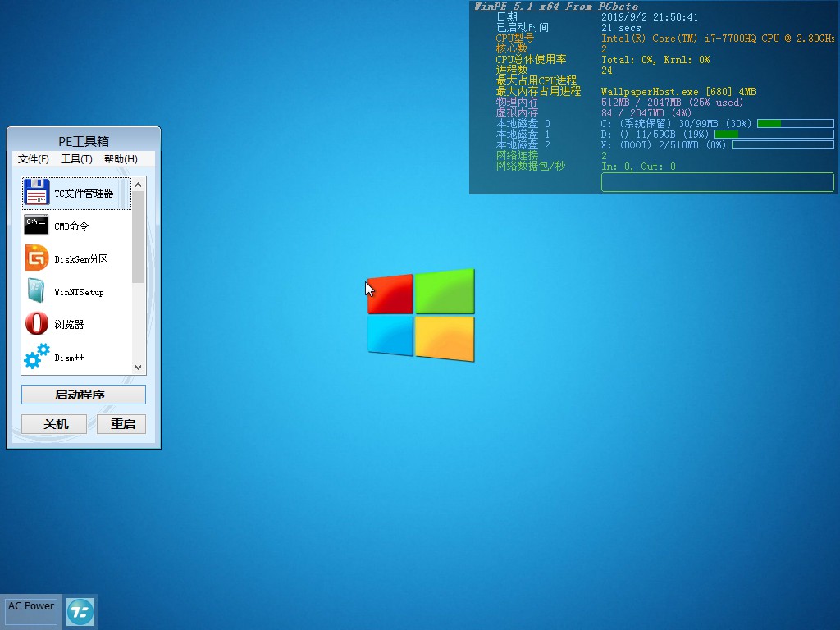
Task: Open the 文件(F) menu
Action: 34,159
